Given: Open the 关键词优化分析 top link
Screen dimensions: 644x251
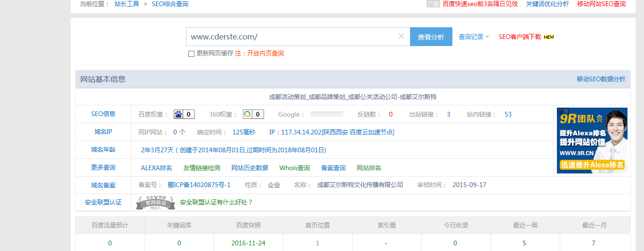Looking at the screenshot, I should tap(547, 4).
